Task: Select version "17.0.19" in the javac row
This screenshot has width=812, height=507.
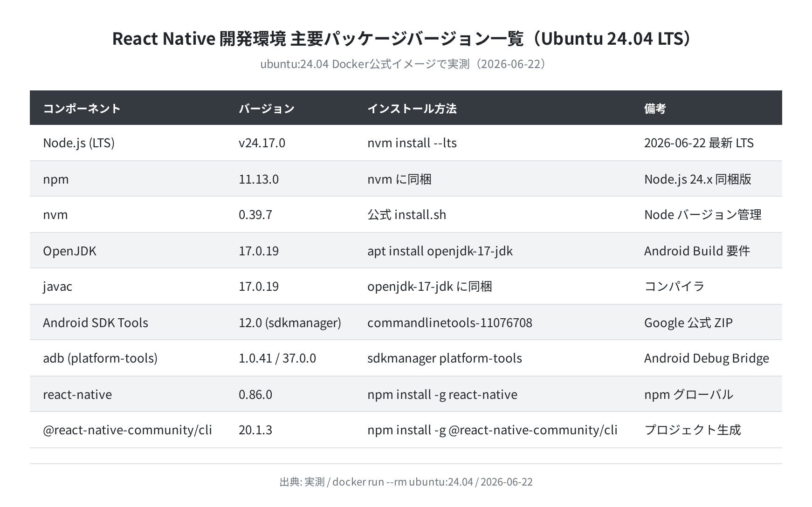Action: pos(259,287)
